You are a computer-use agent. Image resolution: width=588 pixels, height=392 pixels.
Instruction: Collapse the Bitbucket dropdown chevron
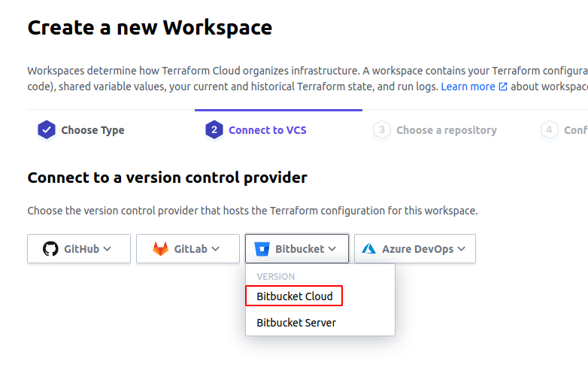coord(332,249)
